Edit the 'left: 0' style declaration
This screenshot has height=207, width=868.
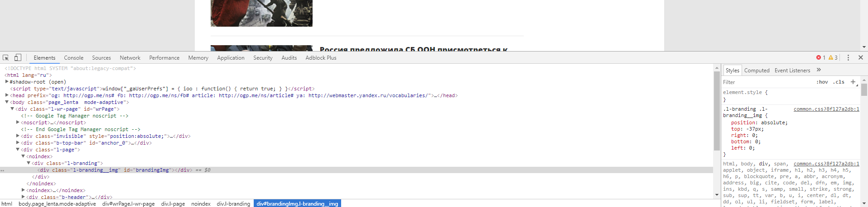click(x=743, y=148)
